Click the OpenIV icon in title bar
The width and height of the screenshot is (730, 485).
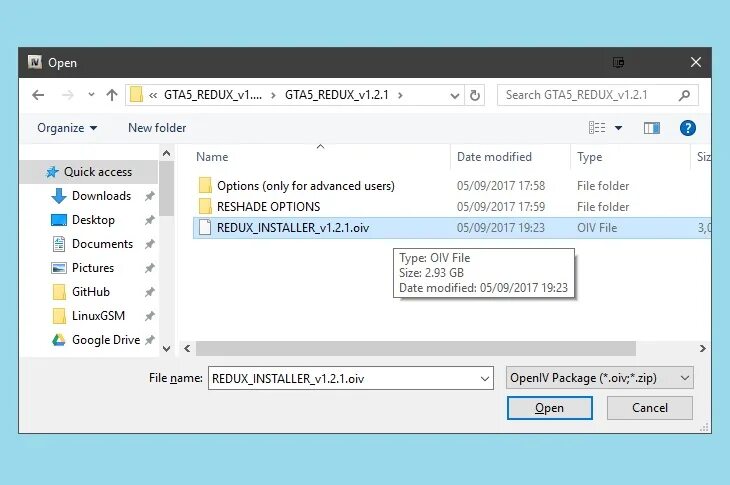[35, 62]
